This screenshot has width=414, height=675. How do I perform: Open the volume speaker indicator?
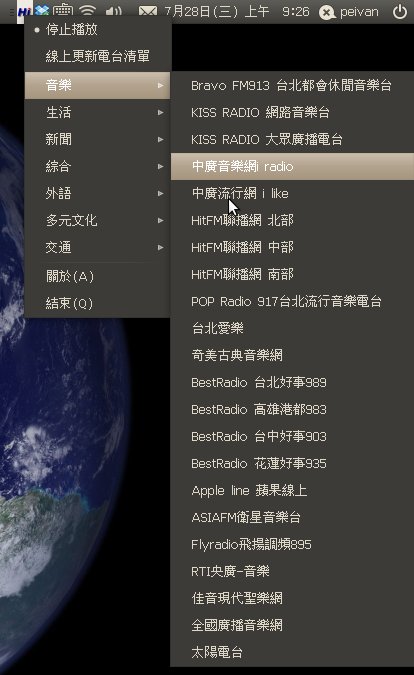[x=114, y=11]
